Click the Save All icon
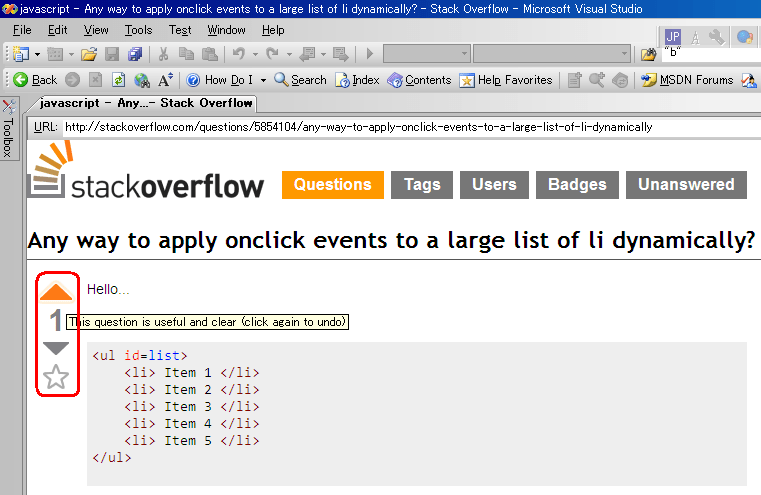The width and height of the screenshot is (761, 495). coord(135,54)
